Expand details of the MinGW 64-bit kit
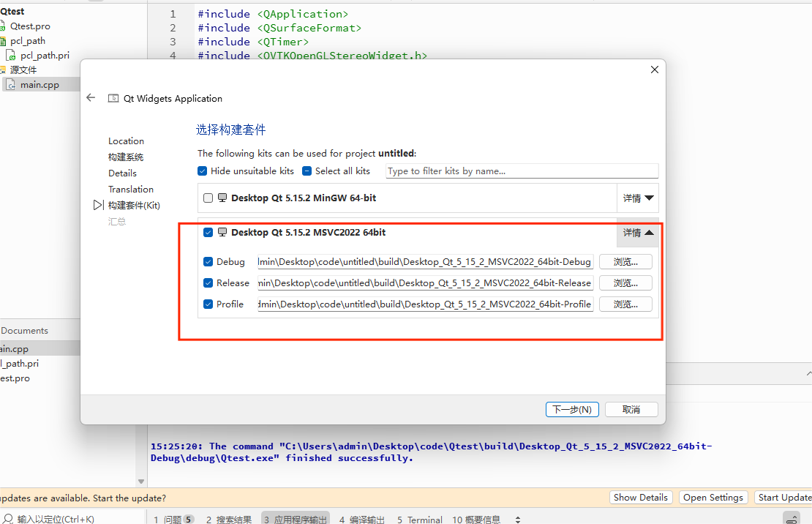The image size is (812, 524). click(x=638, y=198)
